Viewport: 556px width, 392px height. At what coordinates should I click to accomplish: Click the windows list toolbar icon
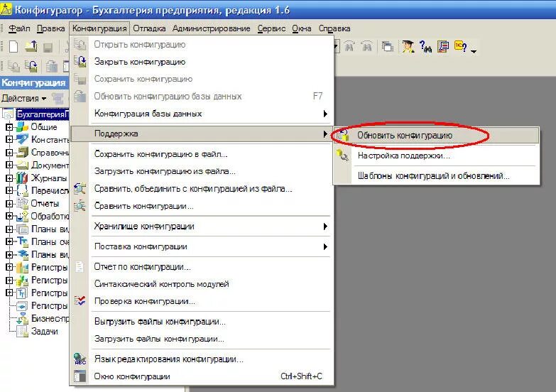point(387,46)
